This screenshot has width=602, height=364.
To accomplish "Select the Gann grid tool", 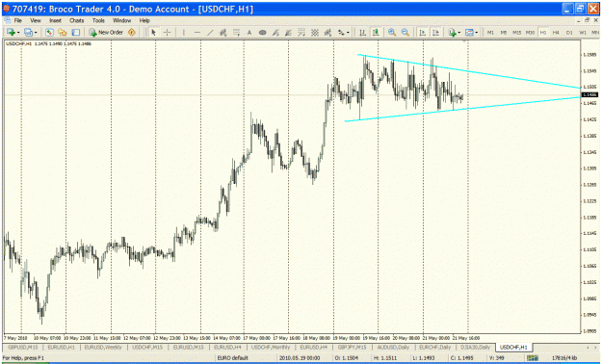I will point(314,32).
